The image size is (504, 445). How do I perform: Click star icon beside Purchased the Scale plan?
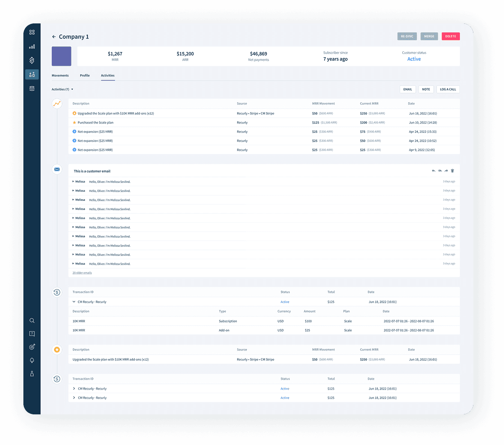(74, 123)
